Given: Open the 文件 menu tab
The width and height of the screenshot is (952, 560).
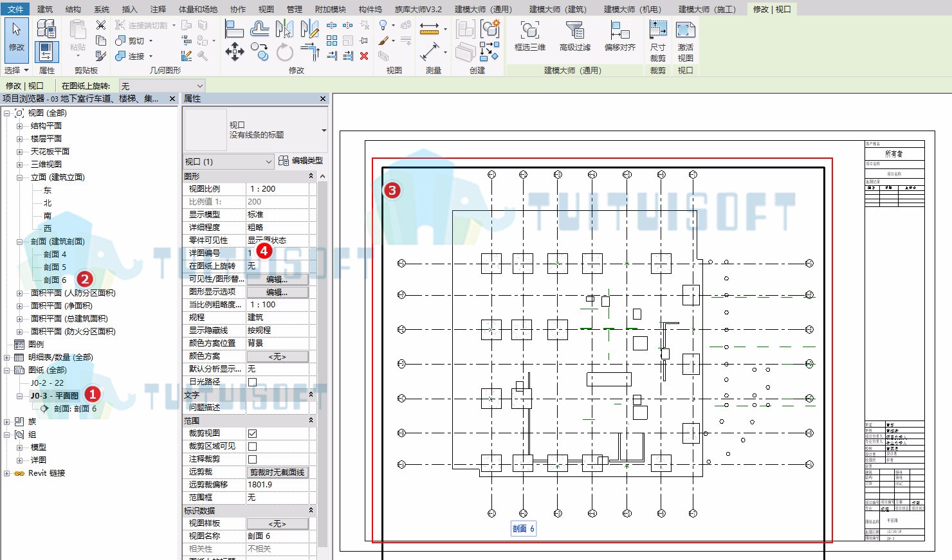Looking at the screenshot, I should [x=15, y=9].
